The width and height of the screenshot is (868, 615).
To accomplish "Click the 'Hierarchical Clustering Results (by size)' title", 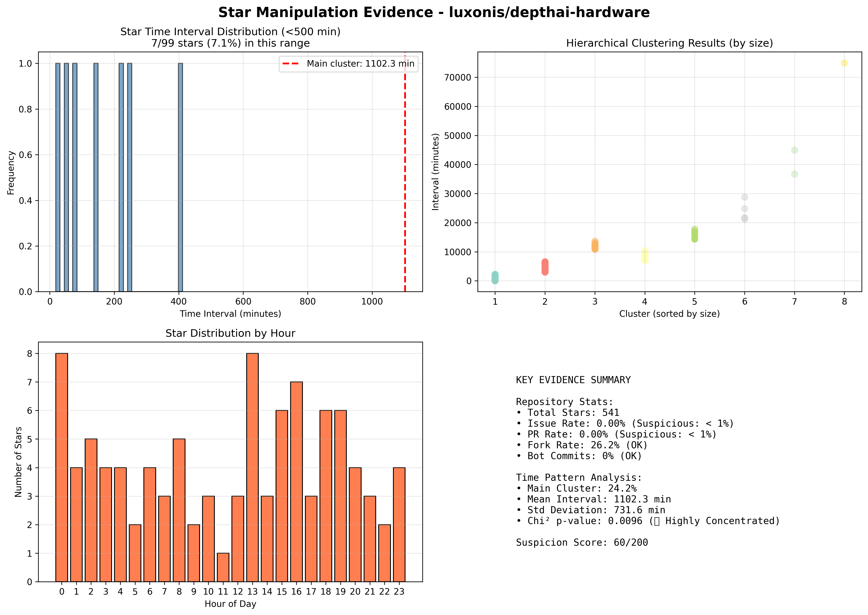I will (669, 43).
